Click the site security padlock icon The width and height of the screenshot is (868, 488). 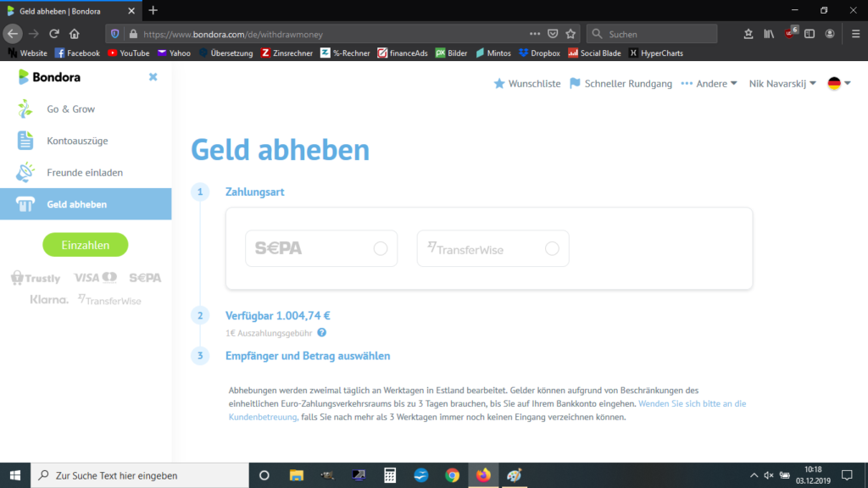pyautogui.click(x=133, y=34)
